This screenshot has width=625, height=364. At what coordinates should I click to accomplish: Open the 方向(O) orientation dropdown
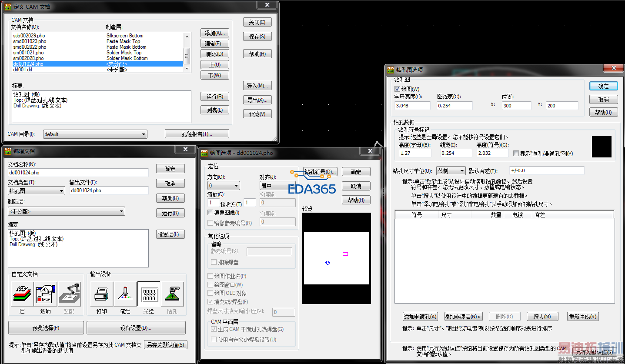224,186
